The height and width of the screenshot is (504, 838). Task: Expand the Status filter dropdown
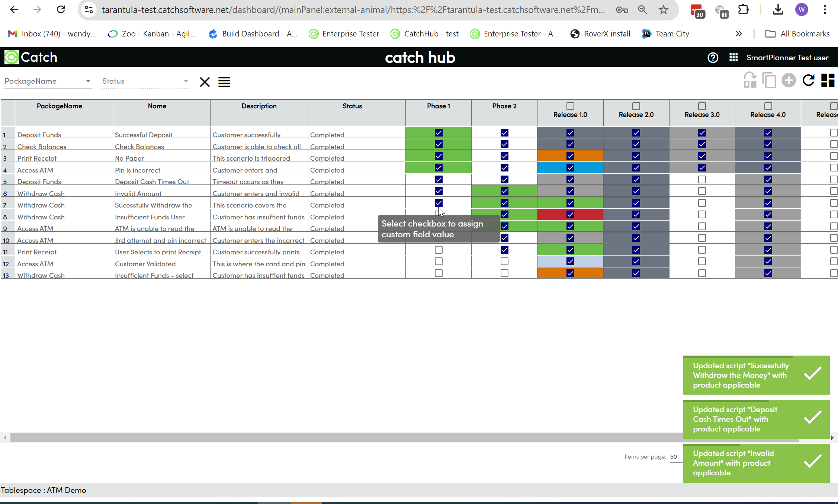(186, 81)
